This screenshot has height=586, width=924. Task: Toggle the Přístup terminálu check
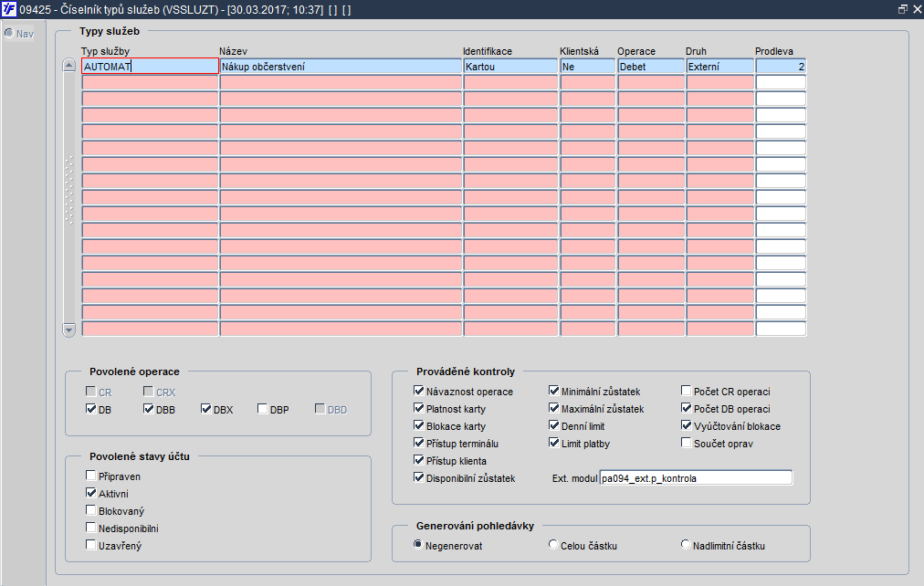419,443
